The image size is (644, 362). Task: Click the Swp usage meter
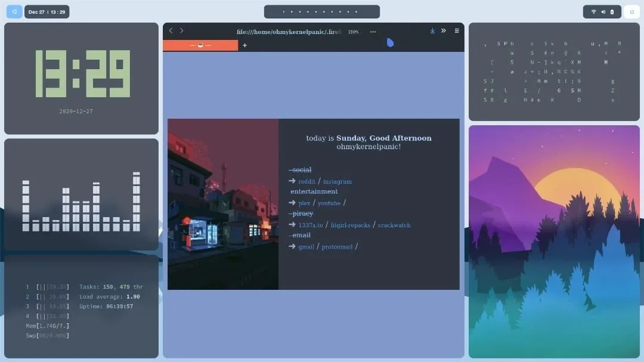click(x=48, y=336)
